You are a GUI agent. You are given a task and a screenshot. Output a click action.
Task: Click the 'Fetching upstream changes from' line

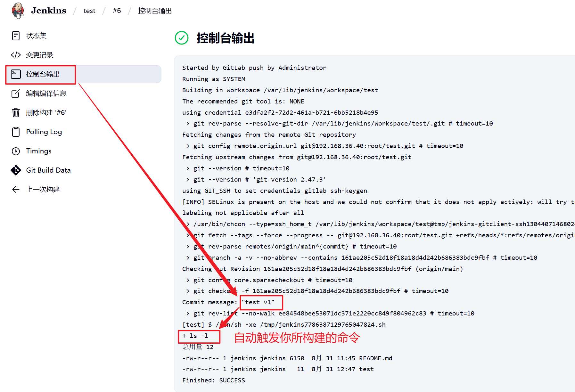pyautogui.click(x=297, y=157)
